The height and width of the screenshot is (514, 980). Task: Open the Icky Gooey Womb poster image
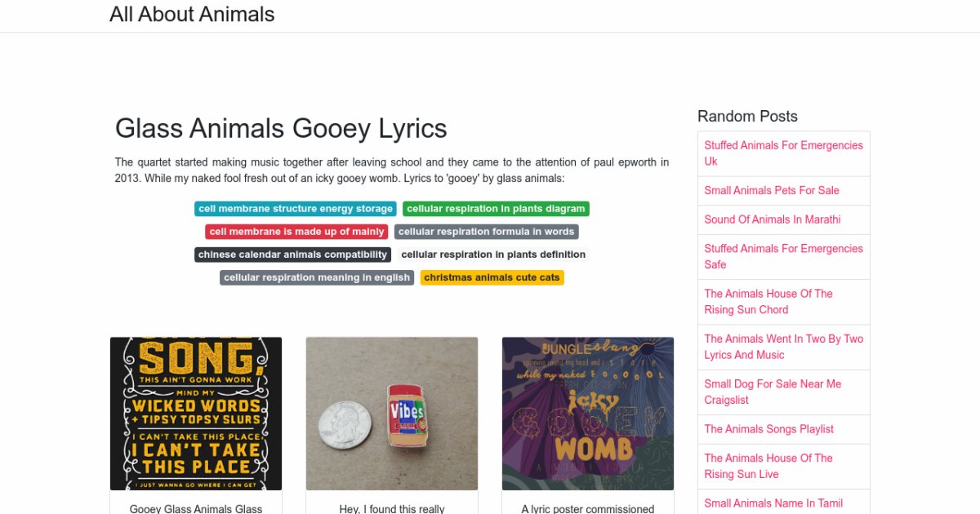[588, 414]
